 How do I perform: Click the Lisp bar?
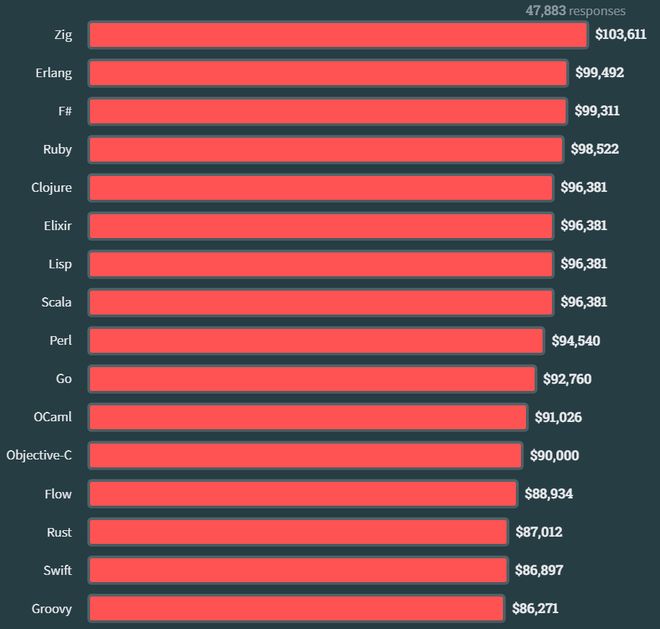click(321, 264)
